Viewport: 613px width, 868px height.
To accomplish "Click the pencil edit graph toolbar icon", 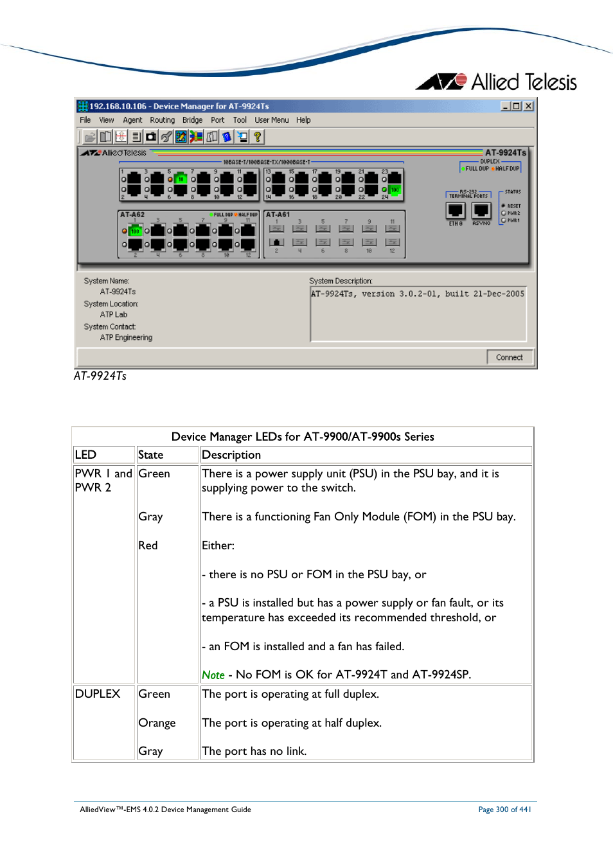I will pos(181,137).
